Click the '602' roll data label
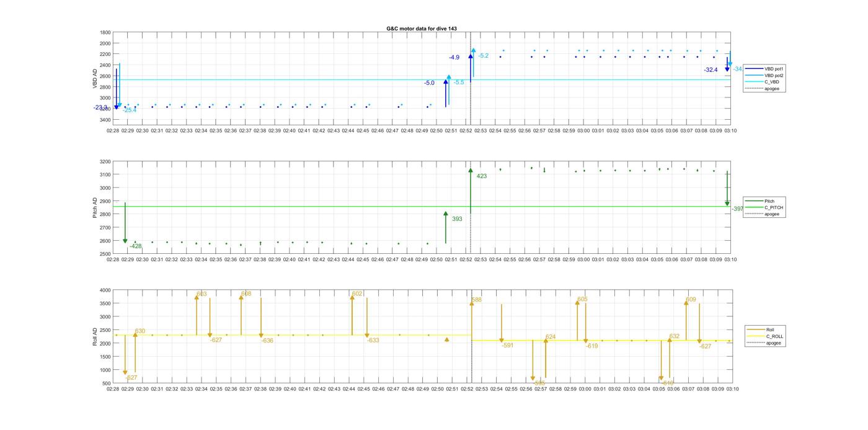The width and height of the screenshot is (868, 430). click(357, 294)
